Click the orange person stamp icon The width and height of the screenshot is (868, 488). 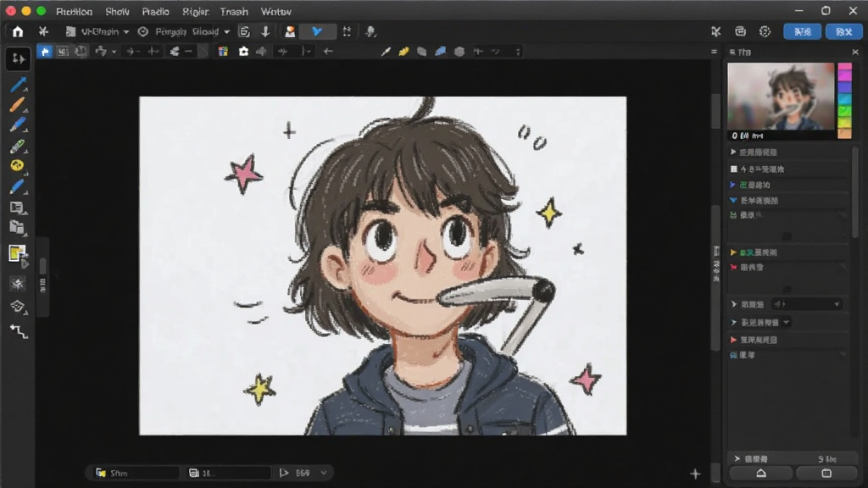point(290,31)
